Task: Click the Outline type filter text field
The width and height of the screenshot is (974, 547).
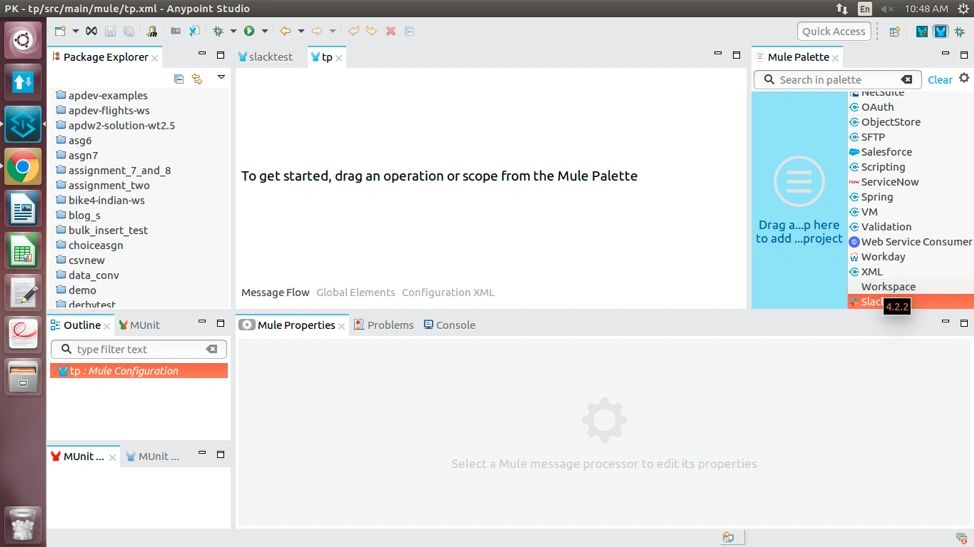Action: pos(139,349)
